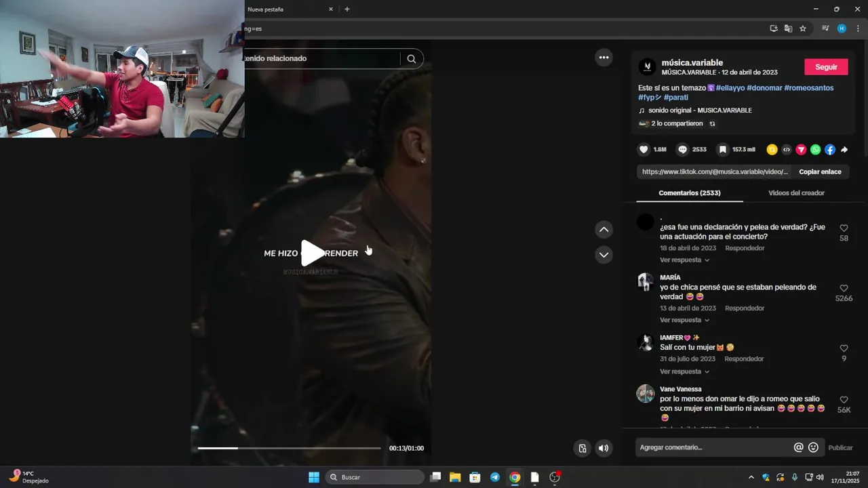Share video to Facebook
868x488 pixels.
(830, 149)
